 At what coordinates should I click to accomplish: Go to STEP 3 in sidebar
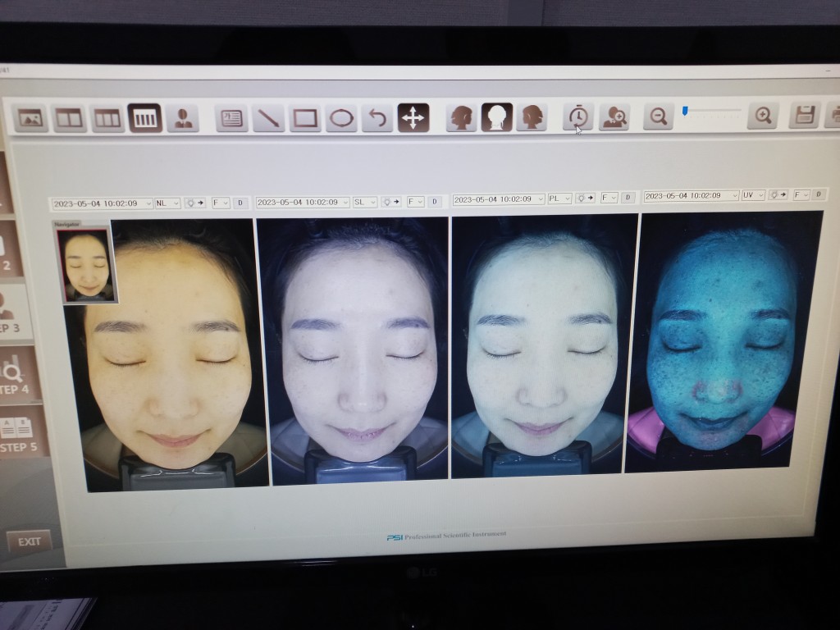pos(14,313)
